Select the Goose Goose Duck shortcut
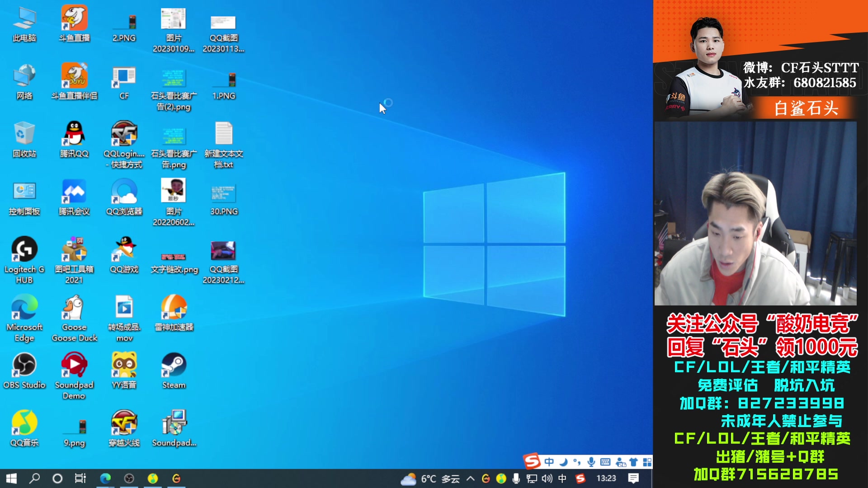 tap(74, 319)
